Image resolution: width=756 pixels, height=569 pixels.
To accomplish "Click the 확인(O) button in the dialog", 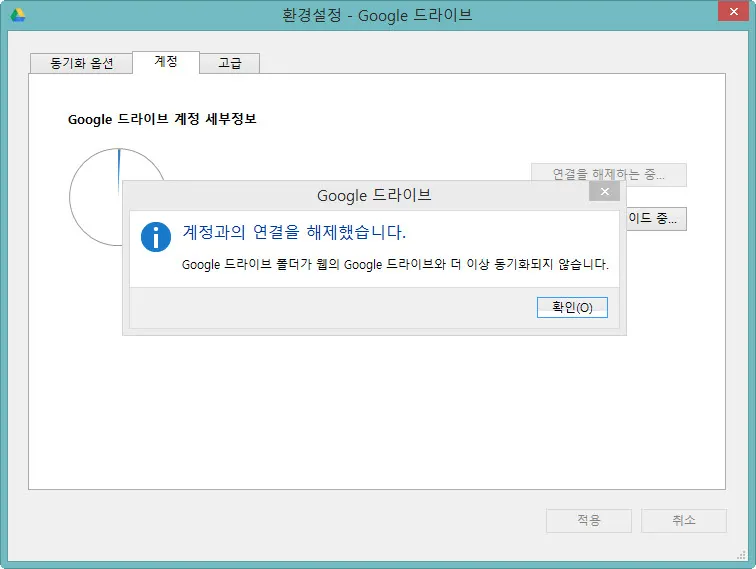I will pos(572,307).
